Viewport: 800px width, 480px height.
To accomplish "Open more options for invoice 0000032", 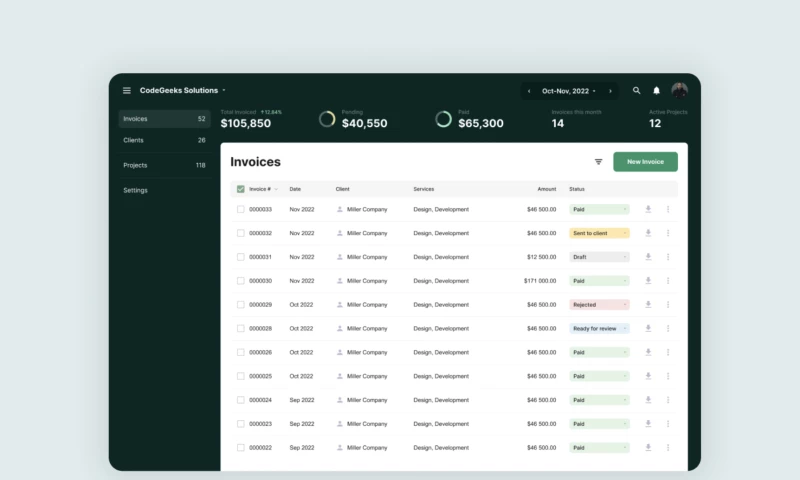I will click(668, 233).
